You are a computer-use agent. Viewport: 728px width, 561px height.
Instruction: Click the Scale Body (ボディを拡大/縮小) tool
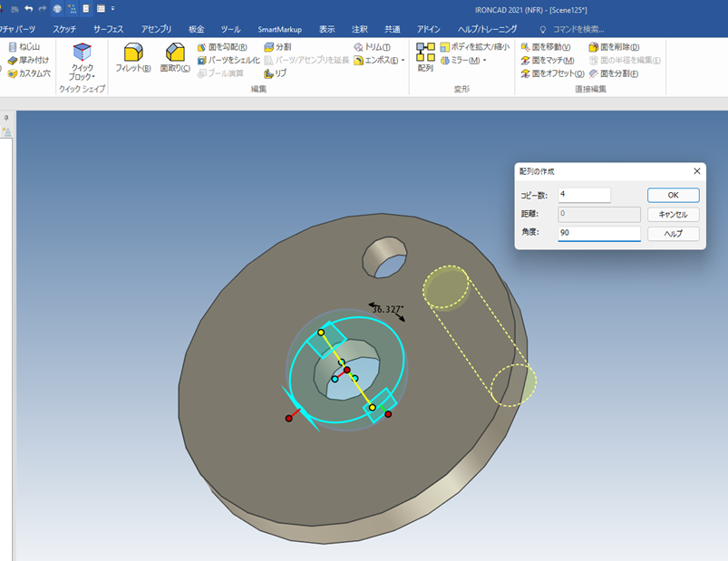(473, 47)
